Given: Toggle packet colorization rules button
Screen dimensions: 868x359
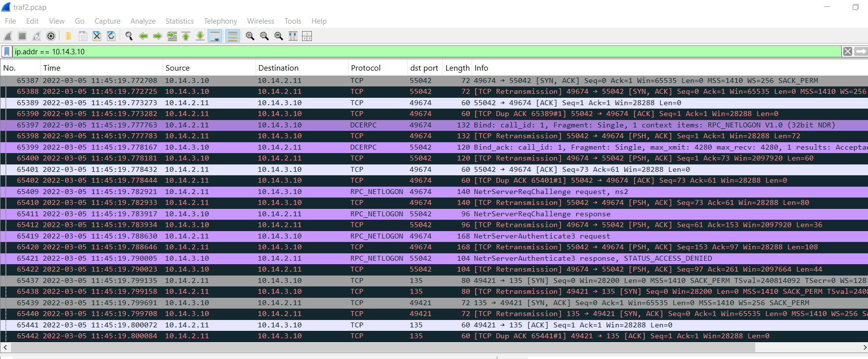Looking at the screenshot, I should pos(232,36).
